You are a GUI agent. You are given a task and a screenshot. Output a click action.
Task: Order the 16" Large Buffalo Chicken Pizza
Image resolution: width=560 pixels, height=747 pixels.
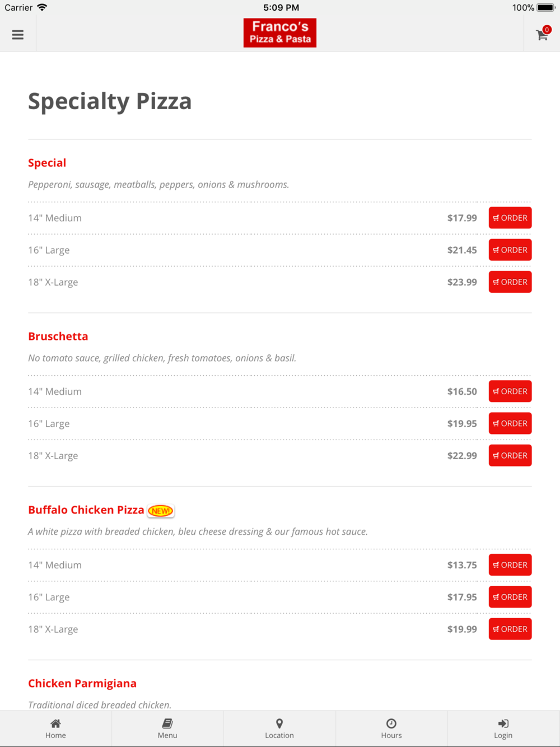510,597
